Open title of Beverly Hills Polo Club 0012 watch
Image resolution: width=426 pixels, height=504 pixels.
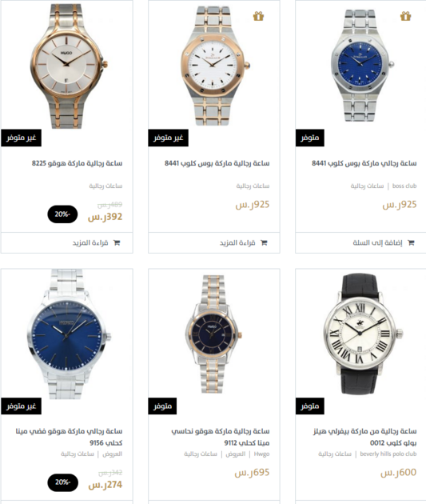(x=365, y=437)
